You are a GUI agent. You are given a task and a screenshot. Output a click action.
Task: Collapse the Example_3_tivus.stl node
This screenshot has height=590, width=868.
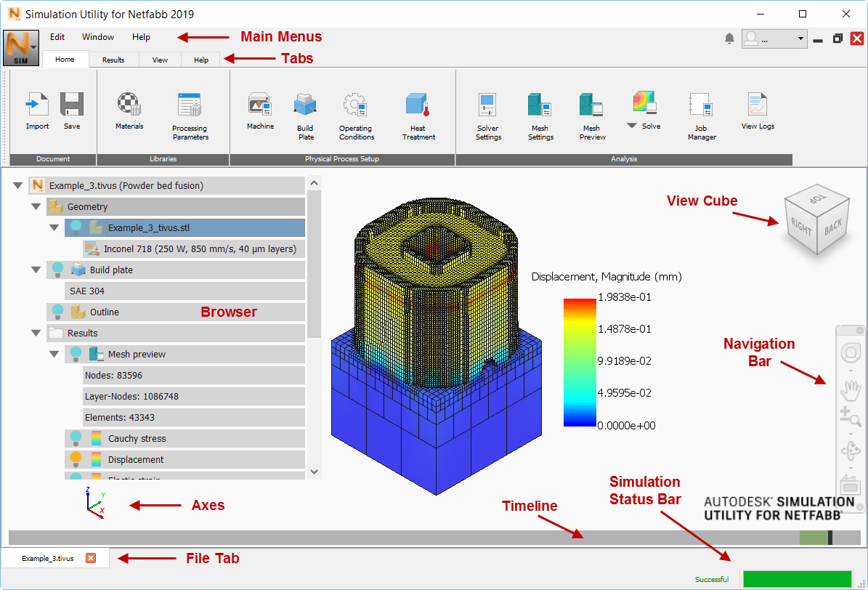coord(54,227)
